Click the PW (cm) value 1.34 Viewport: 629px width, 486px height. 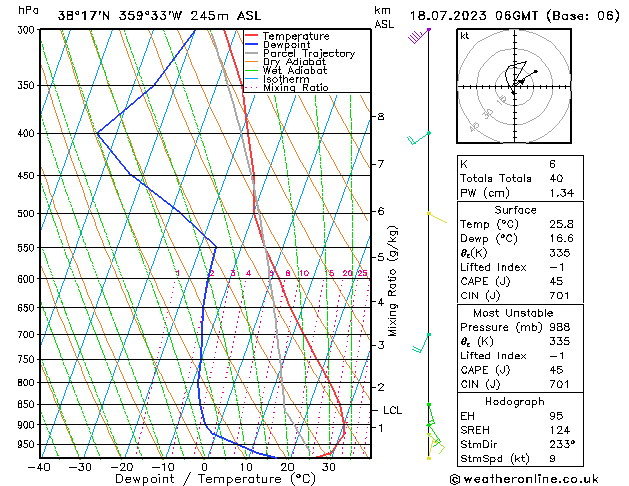click(562, 193)
